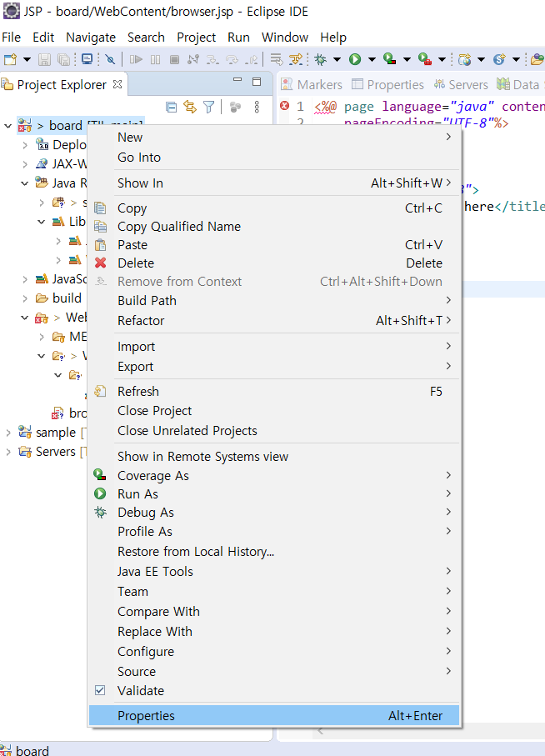
Task: Click the Suspend debug icon
Action: [155, 59]
